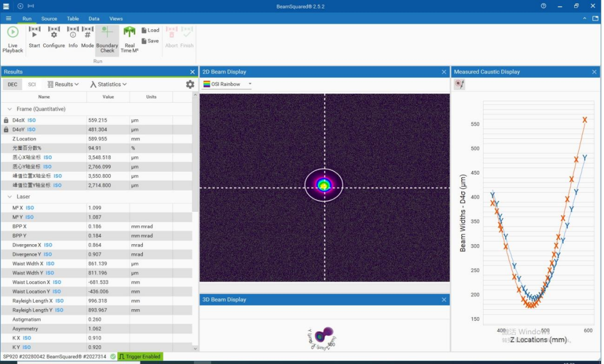
Task: Toggle the lock on D4σX row
Action: point(6,120)
